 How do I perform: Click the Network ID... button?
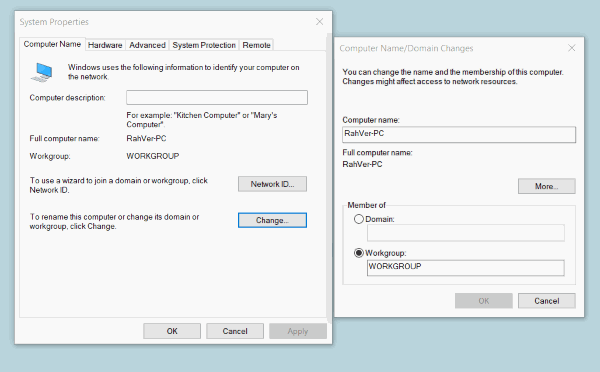pos(272,184)
